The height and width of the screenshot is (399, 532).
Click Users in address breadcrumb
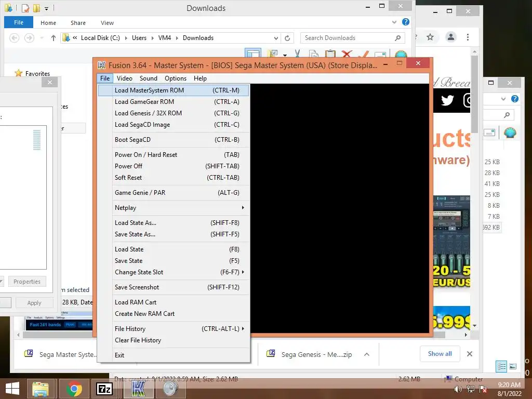click(x=139, y=38)
